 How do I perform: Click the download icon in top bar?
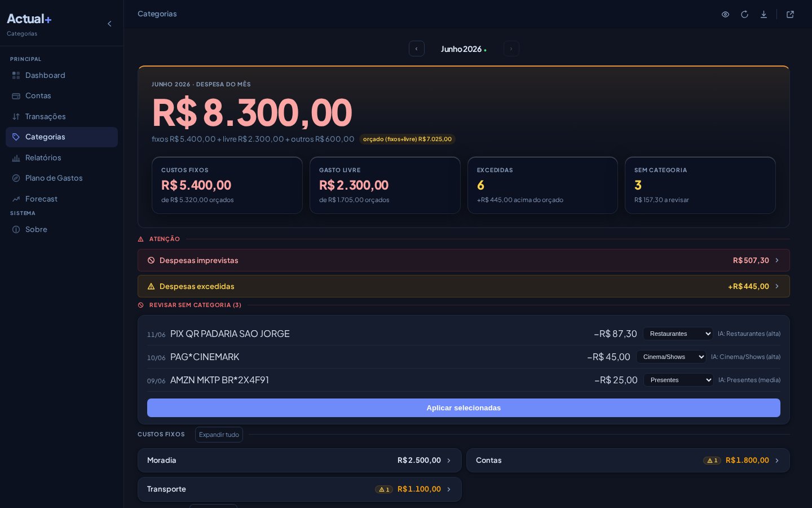click(764, 14)
